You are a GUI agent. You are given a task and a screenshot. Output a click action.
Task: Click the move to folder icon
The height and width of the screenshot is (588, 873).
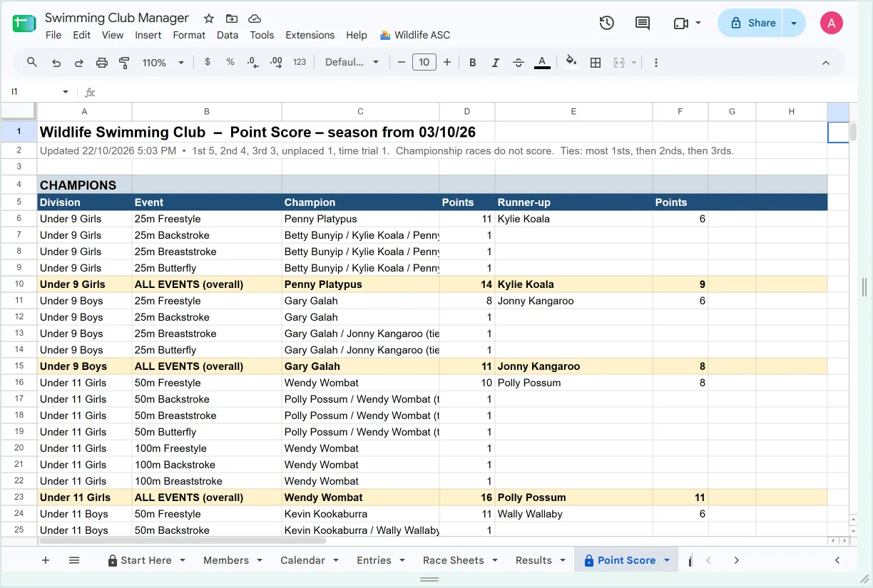click(x=231, y=19)
